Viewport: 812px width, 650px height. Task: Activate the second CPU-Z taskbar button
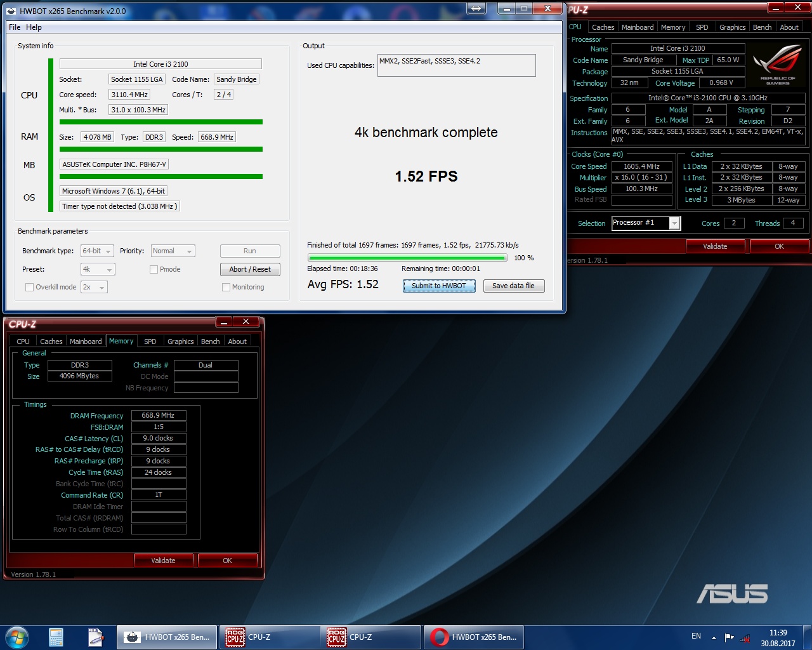(x=372, y=637)
